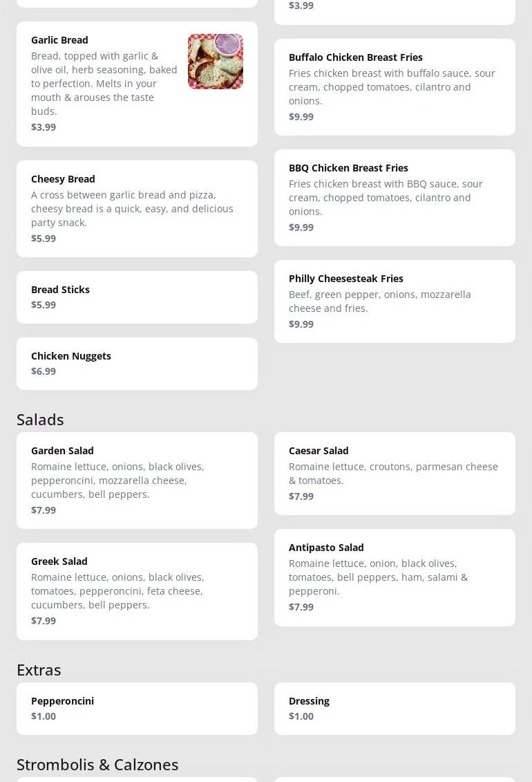This screenshot has width=532, height=782.
Task: Add Pepperoncini extra for $1.00
Action: [137, 708]
